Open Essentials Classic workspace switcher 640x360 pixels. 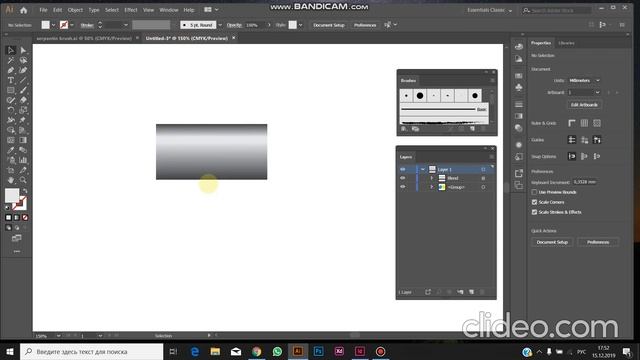(x=489, y=10)
